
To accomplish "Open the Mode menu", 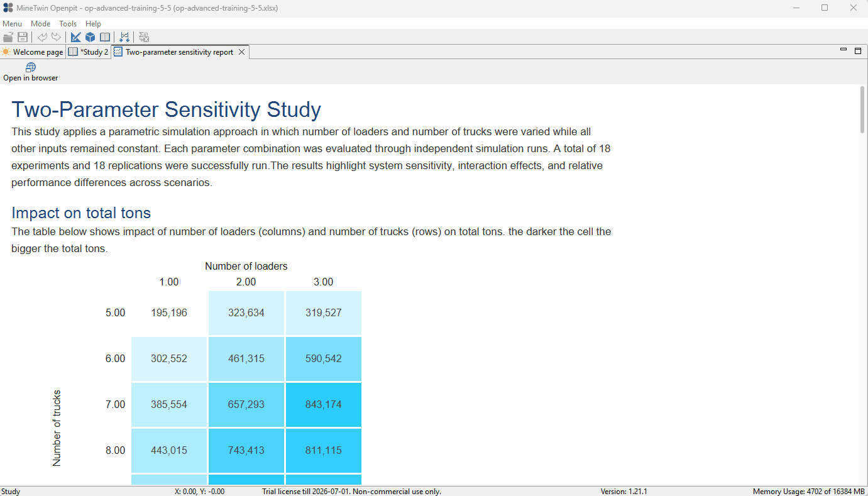I will click(40, 24).
